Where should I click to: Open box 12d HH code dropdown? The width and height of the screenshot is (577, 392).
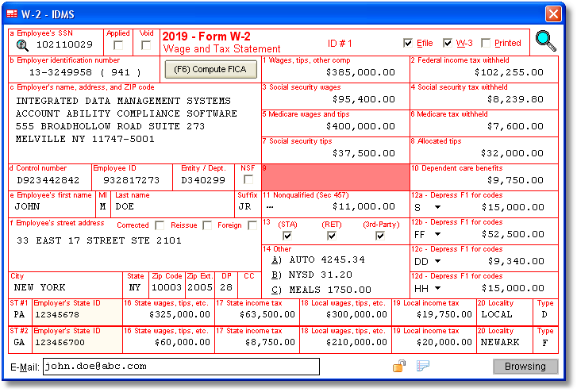pos(439,289)
